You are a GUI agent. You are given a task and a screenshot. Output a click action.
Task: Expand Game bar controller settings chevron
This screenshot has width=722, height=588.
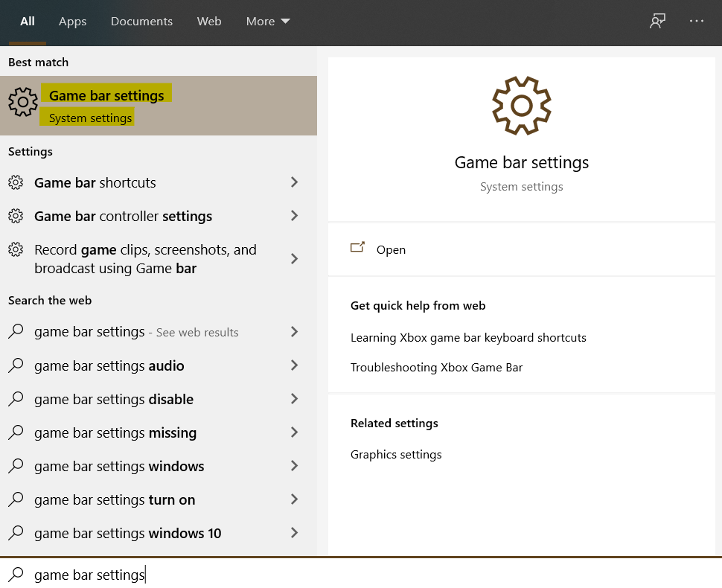click(294, 216)
